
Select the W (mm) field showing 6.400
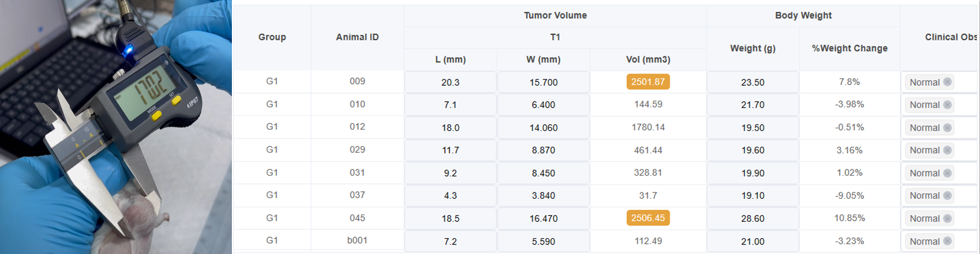click(x=543, y=105)
